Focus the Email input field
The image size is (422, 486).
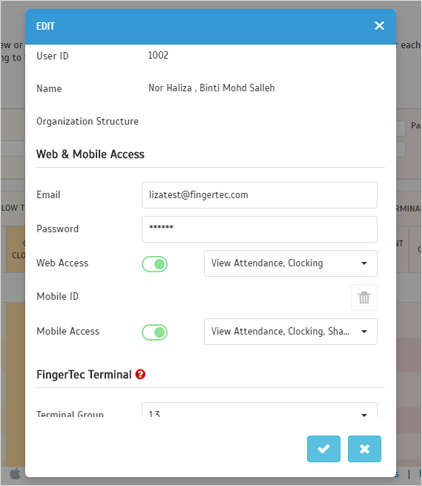pyautogui.click(x=260, y=195)
